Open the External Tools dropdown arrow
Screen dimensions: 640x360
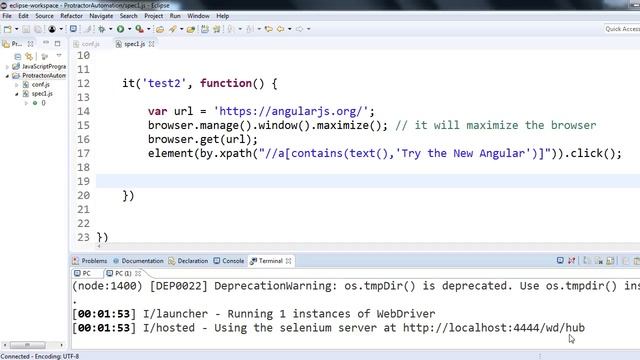(x=149, y=29)
